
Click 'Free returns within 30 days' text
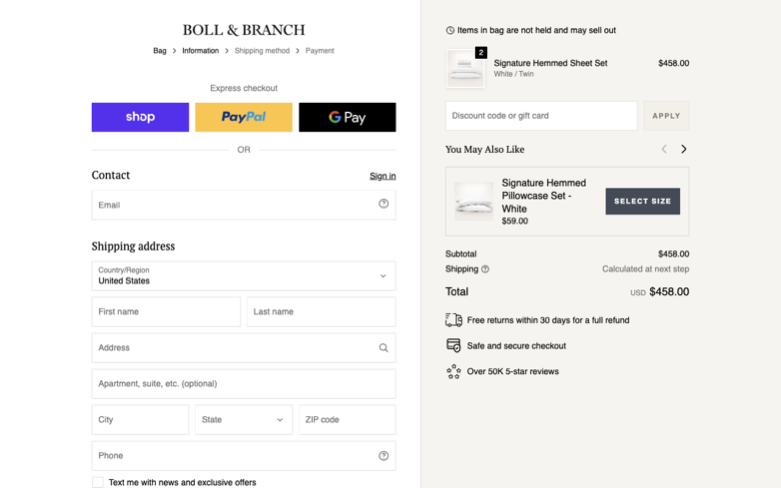pyautogui.click(x=548, y=320)
